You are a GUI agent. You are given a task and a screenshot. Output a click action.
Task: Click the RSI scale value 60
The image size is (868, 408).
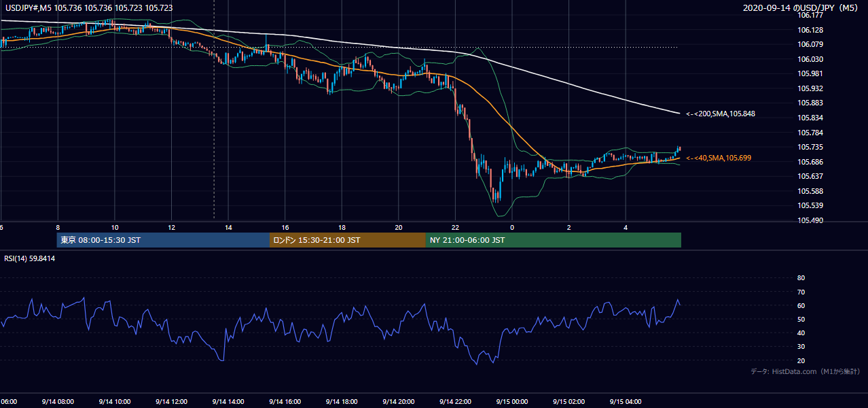click(x=801, y=305)
